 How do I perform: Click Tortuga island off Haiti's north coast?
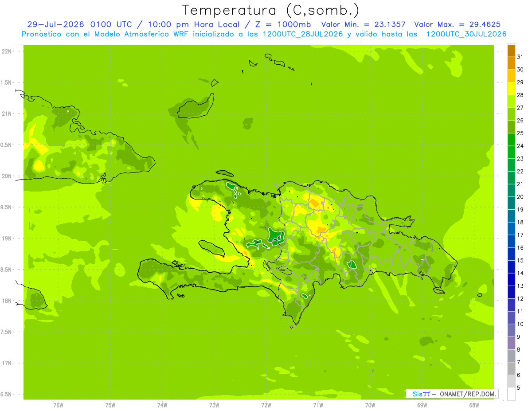click(x=224, y=173)
